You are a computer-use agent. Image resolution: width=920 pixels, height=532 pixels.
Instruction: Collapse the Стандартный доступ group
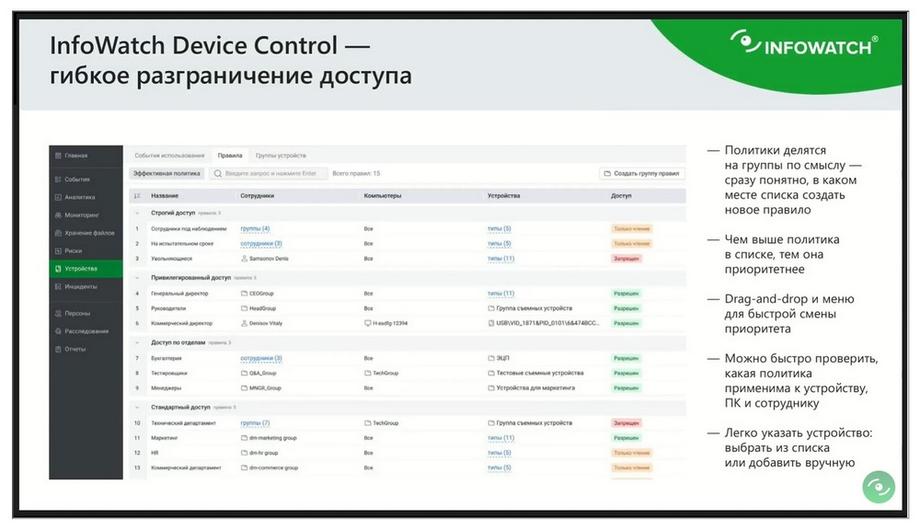(x=137, y=407)
